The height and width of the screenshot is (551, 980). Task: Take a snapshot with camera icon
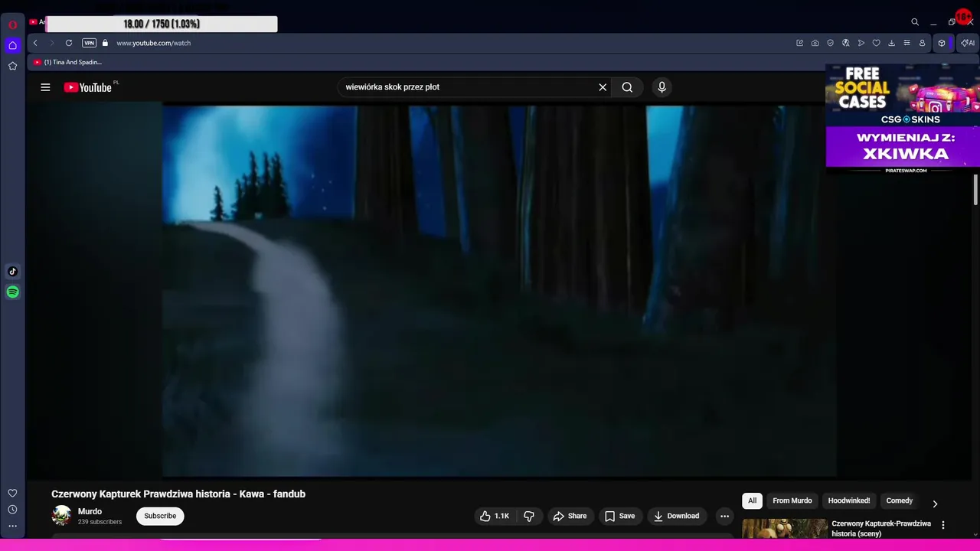815,43
